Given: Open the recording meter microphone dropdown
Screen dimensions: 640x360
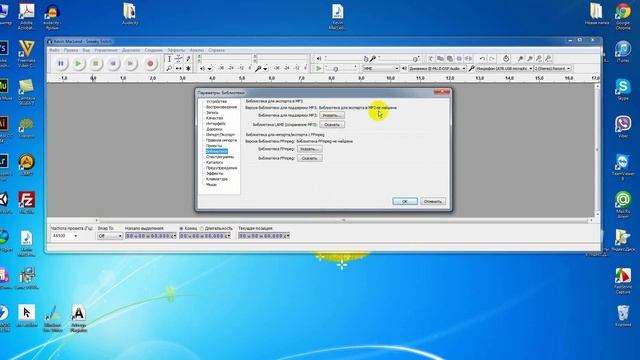Looking at the screenshot, I should 265,69.
